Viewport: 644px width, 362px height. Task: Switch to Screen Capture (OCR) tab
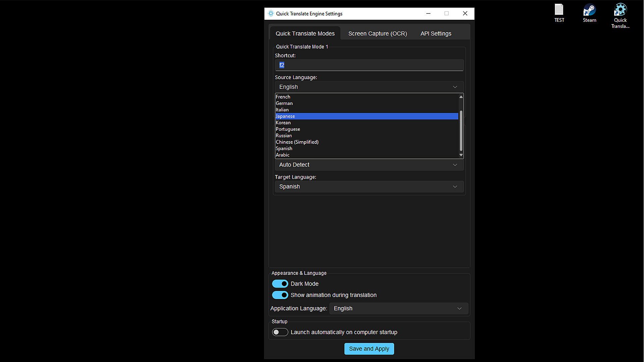point(377,34)
